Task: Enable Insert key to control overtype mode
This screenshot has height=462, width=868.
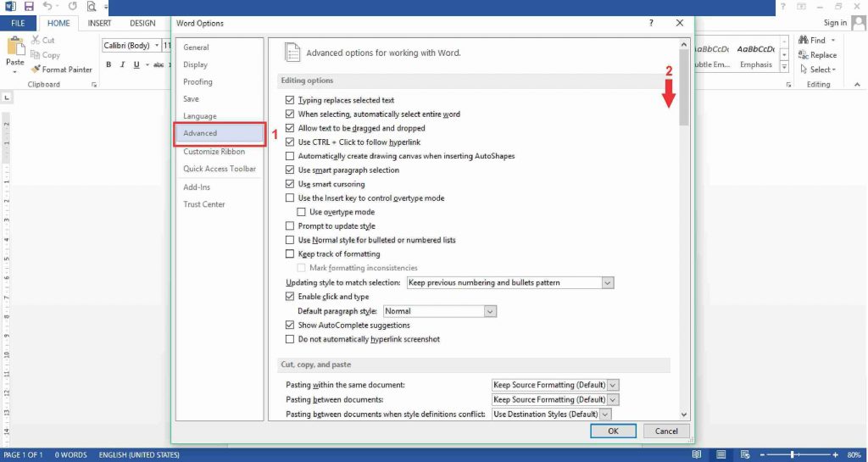Action: coord(290,198)
